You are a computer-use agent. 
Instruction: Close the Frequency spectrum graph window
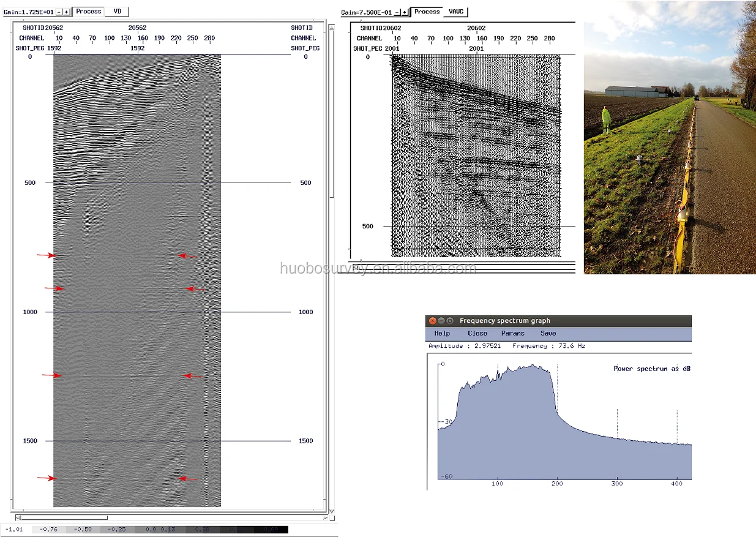[x=433, y=321]
